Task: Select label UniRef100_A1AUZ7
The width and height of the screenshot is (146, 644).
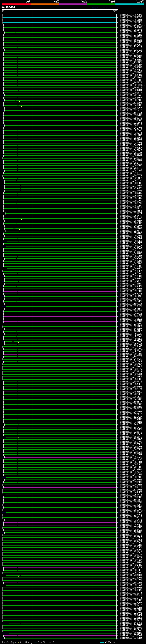Action: [131, 306]
